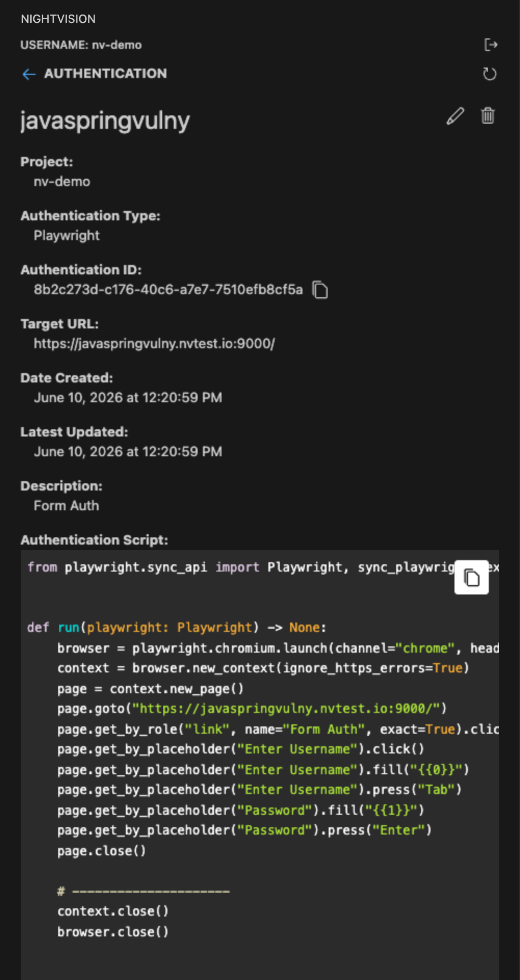The height and width of the screenshot is (980, 520).
Task: Click the Date Created value
Action: coord(128,398)
